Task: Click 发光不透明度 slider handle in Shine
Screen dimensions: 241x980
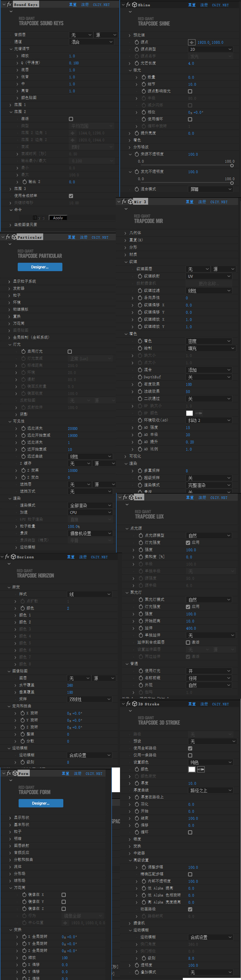Action: point(232,183)
